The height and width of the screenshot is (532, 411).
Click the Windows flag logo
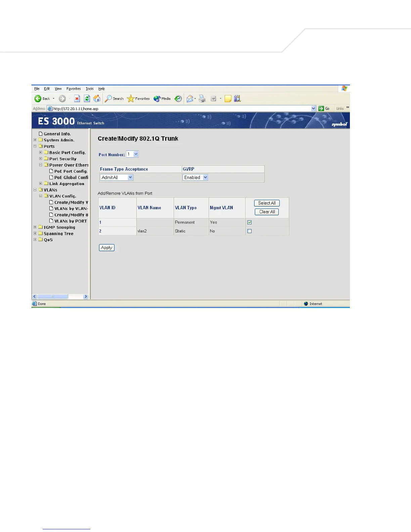coord(344,88)
